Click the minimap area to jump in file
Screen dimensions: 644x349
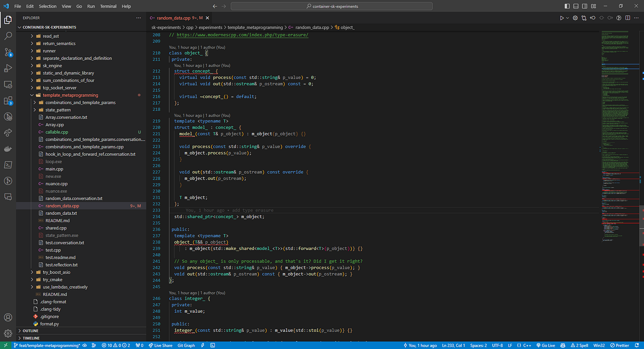tap(616, 142)
